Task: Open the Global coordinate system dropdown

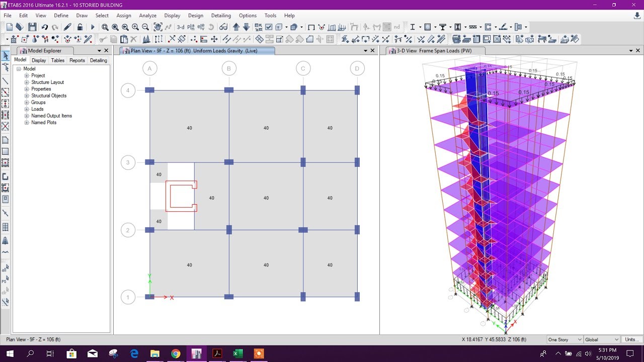Action: click(x=601, y=339)
